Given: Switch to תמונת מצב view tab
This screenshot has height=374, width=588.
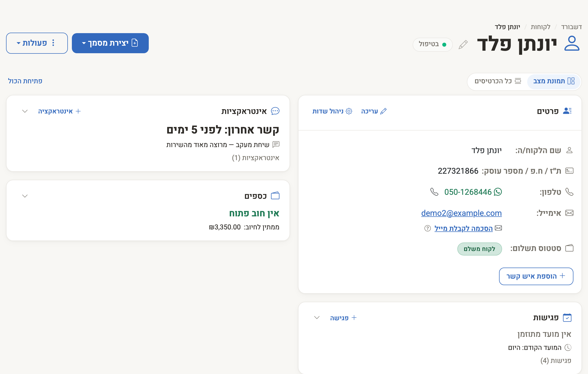Looking at the screenshot, I should tap(554, 81).
